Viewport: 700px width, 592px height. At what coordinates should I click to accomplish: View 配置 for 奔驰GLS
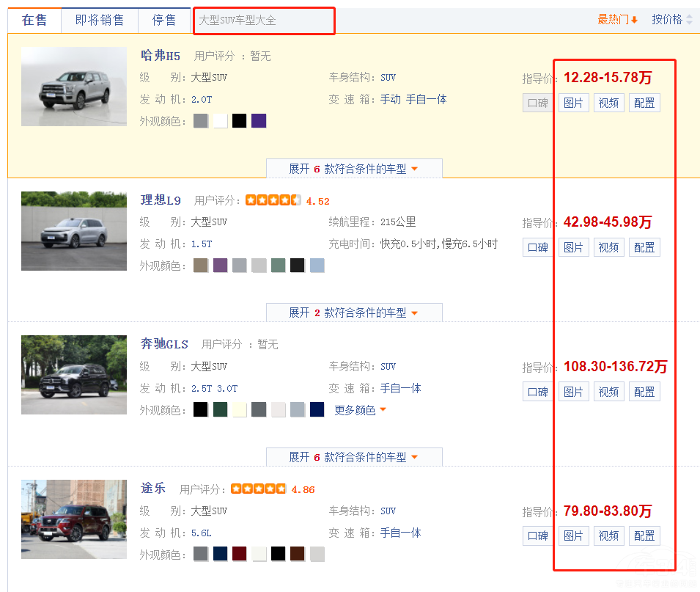pyautogui.click(x=644, y=392)
